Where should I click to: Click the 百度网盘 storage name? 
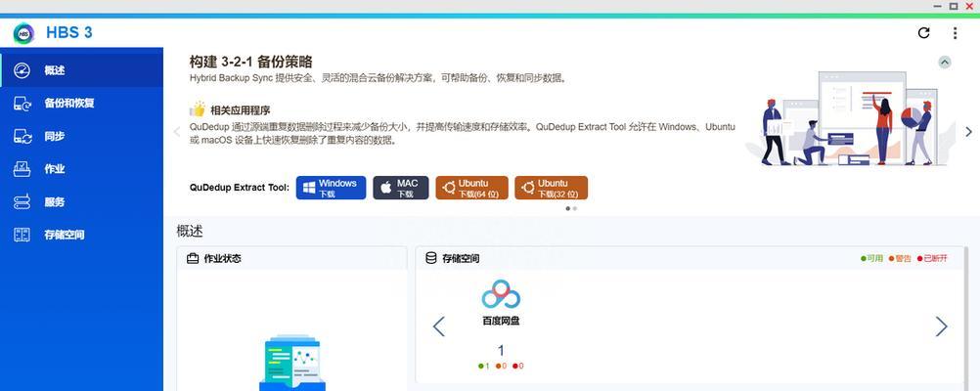(x=501, y=321)
